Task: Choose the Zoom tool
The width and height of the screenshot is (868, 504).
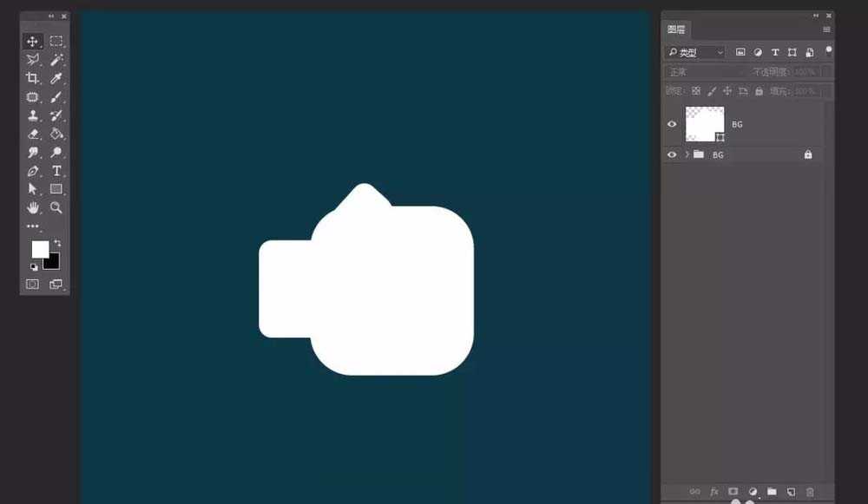Action: click(x=56, y=207)
